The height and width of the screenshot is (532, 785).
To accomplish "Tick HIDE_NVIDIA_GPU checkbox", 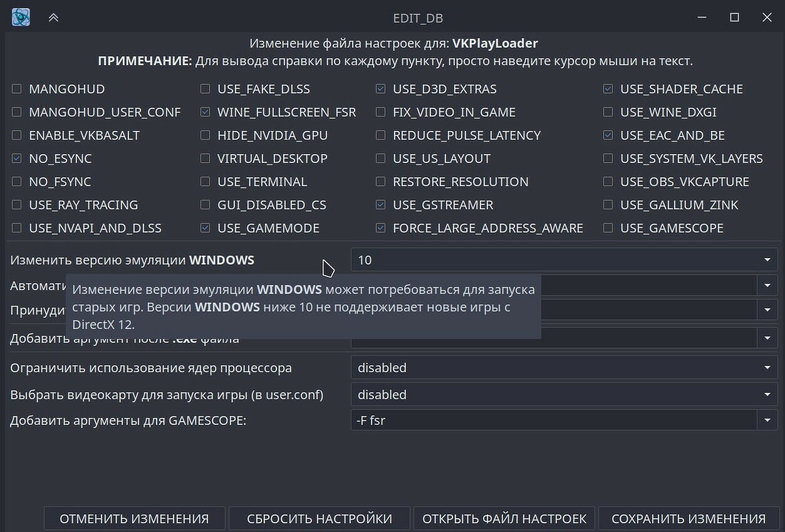I will coord(205,135).
